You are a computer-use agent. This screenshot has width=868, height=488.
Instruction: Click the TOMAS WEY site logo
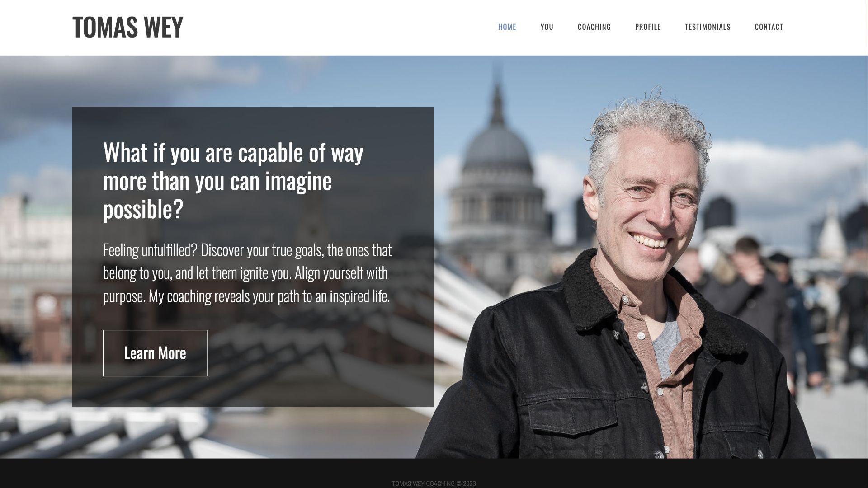point(127,27)
